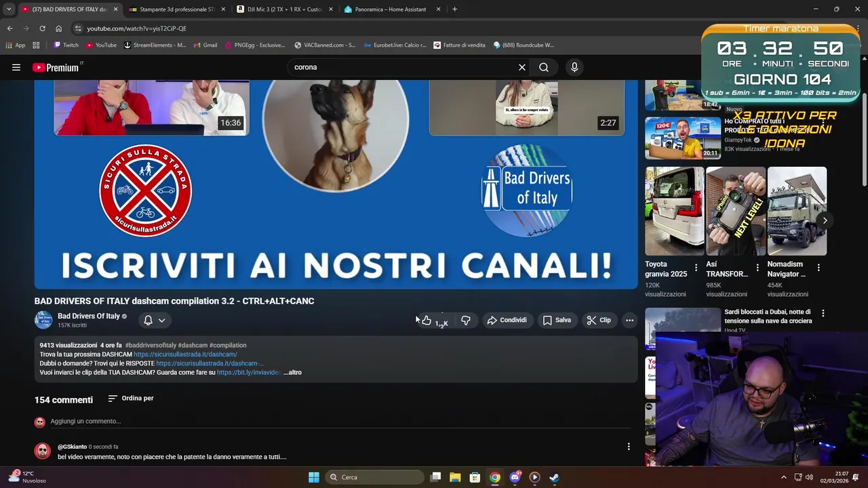Switch to Panoramica – Home Assistant tab
868x488 pixels.
(393, 9)
